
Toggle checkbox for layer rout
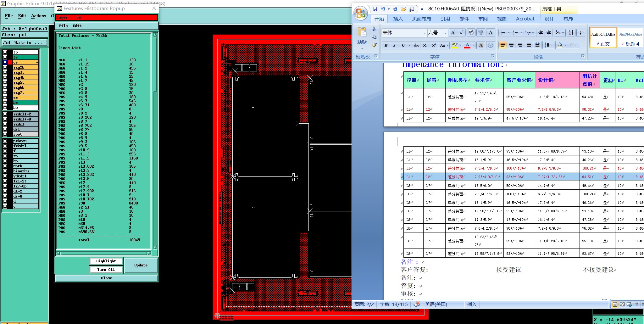(x=5, y=134)
